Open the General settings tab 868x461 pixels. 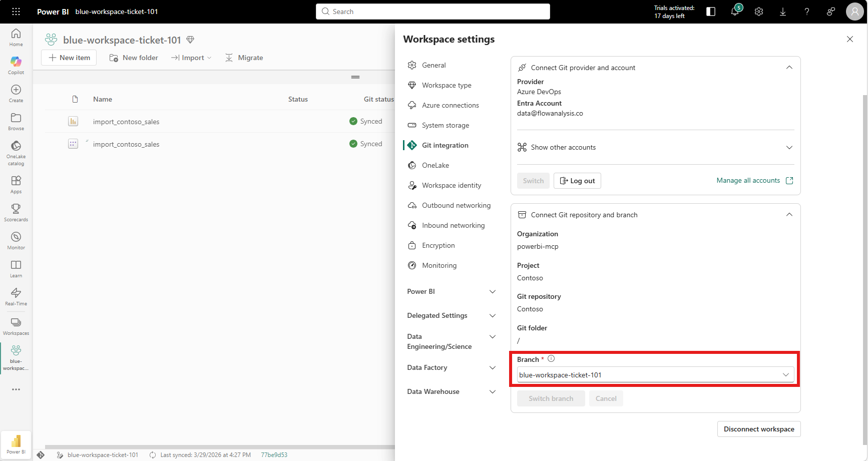click(433, 65)
